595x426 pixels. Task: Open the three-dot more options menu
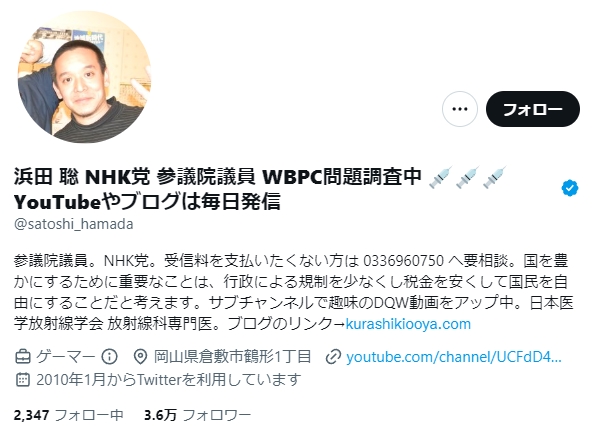pos(460,109)
